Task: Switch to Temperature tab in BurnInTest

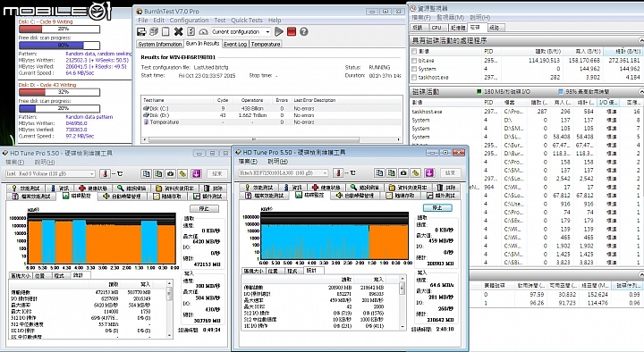Action: (x=266, y=44)
